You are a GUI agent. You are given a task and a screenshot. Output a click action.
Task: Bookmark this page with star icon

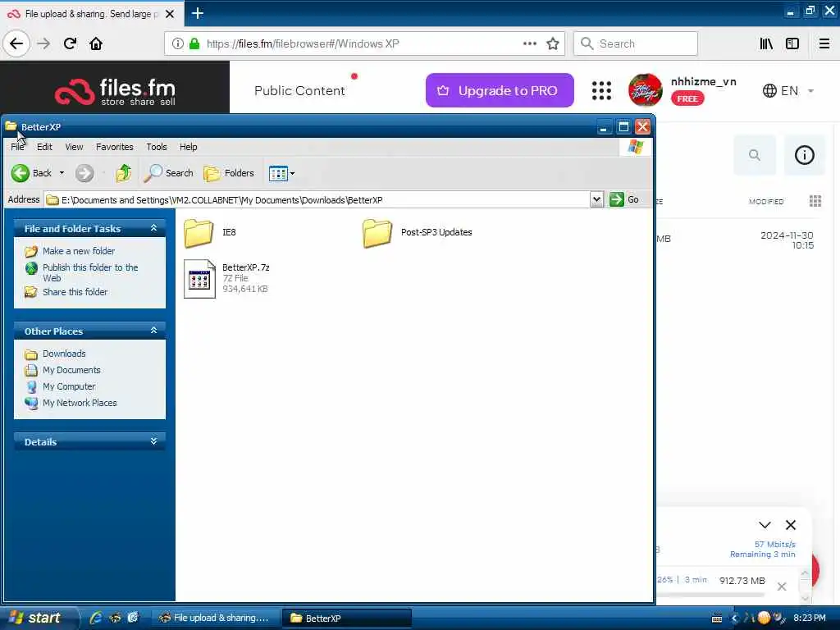(553, 43)
